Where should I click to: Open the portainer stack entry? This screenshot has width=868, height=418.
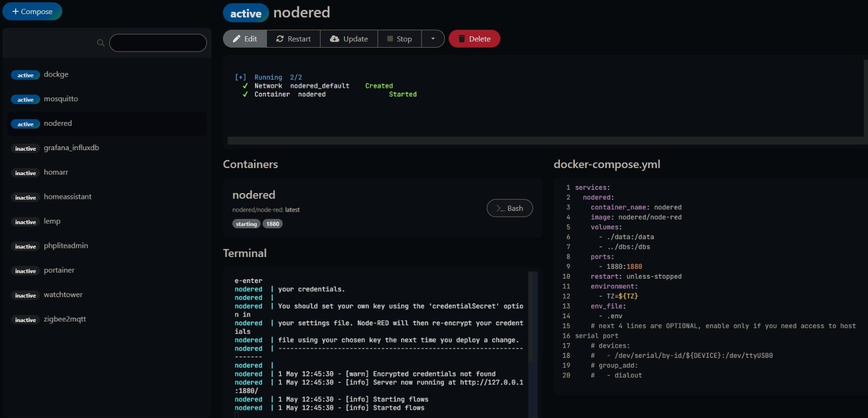59,270
